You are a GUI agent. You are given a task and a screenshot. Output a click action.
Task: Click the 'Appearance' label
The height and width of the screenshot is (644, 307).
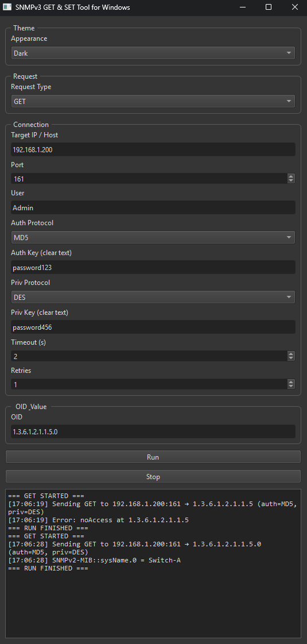[x=29, y=38]
